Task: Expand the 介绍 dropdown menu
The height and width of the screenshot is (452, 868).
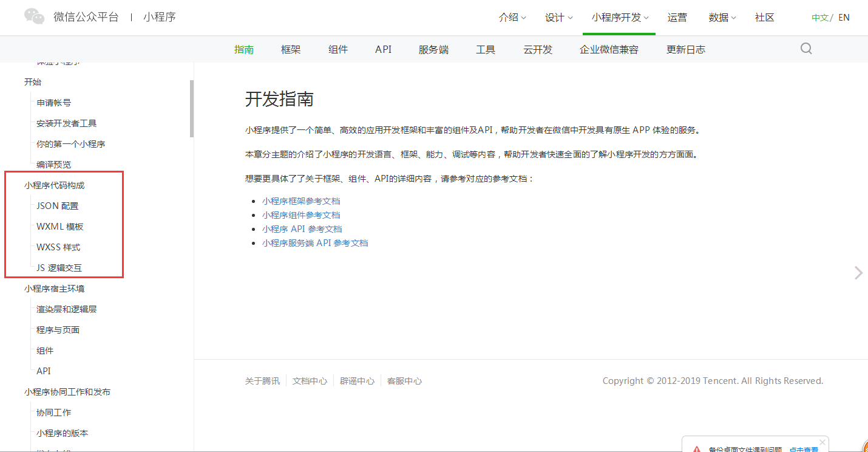Action: (512, 18)
